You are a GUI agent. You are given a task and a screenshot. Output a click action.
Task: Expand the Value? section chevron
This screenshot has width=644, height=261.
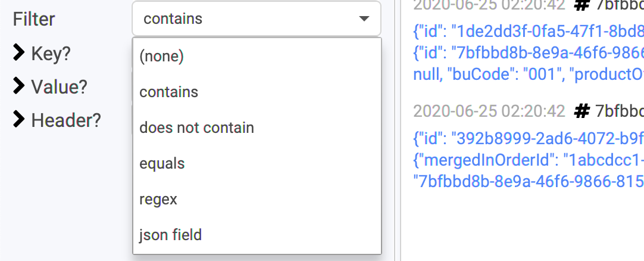[19, 86]
